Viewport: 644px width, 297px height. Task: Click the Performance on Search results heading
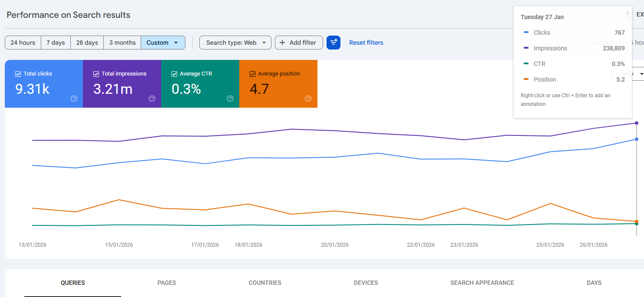click(x=69, y=15)
